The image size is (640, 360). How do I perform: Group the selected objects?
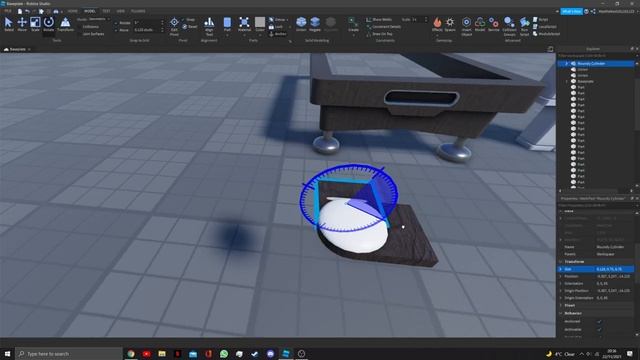point(278,20)
